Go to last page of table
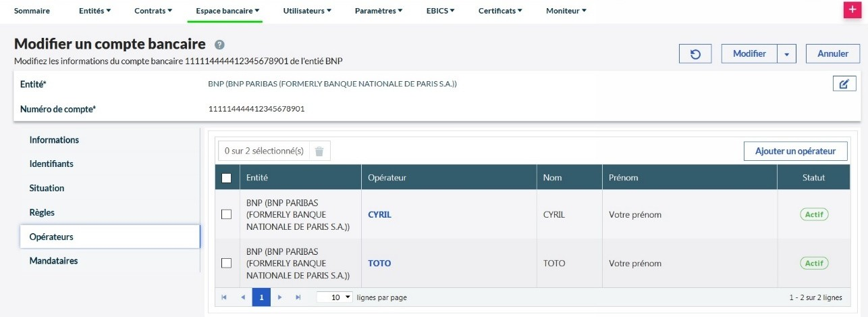The width and height of the screenshot is (868, 317). pos(298,297)
